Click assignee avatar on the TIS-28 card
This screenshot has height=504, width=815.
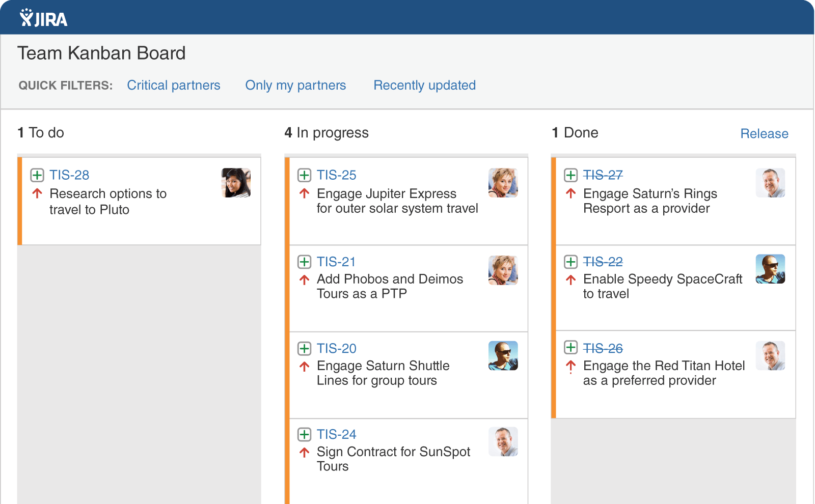click(236, 183)
